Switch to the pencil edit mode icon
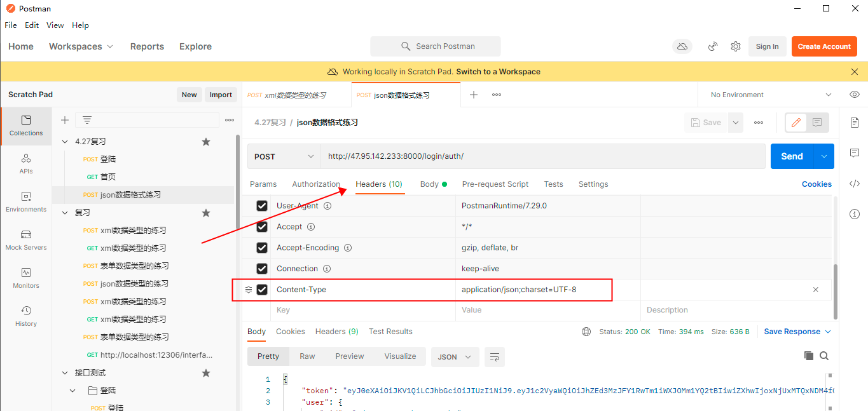 (x=796, y=123)
